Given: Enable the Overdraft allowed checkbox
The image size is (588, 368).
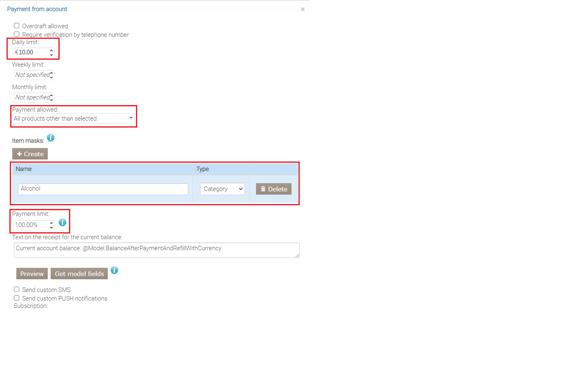Looking at the screenshot, I should tap(17, 26).
